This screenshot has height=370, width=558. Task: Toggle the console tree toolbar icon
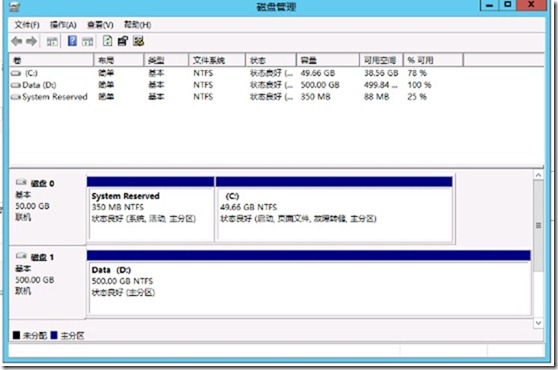click(x=52, y=41)
